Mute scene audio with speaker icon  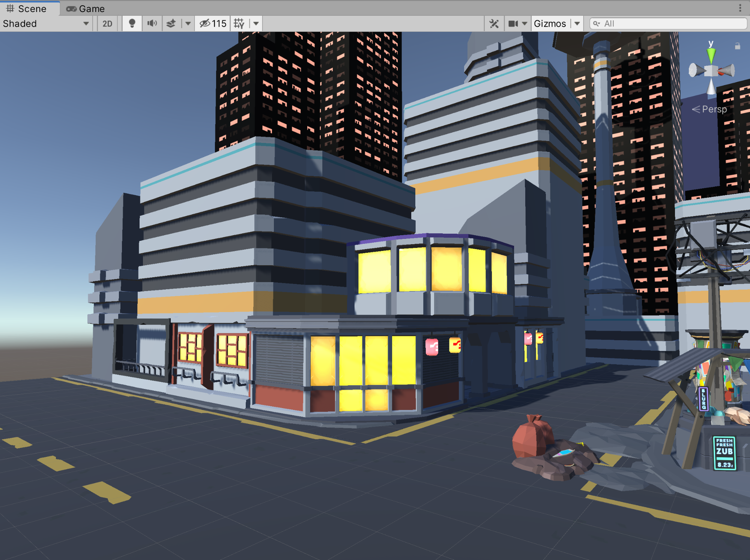152,24
